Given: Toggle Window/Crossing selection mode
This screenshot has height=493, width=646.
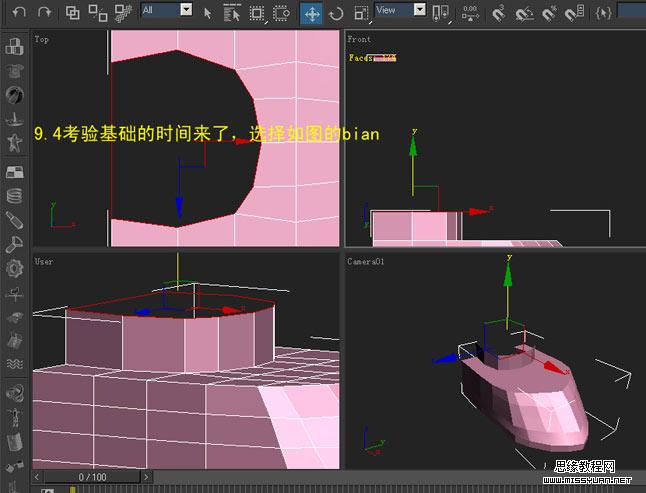Looking at the screenshot, I should click(281, 13).
